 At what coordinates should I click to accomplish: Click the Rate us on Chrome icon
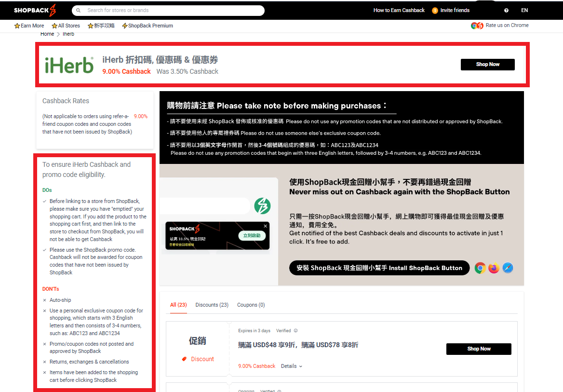(x=477, y=26)
